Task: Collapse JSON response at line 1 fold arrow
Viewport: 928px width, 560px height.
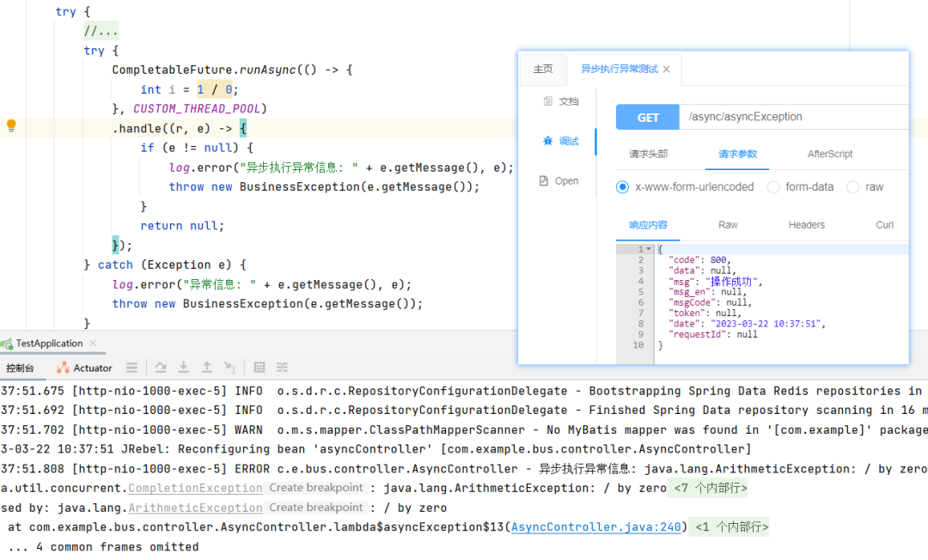Action: coord(649,249)
